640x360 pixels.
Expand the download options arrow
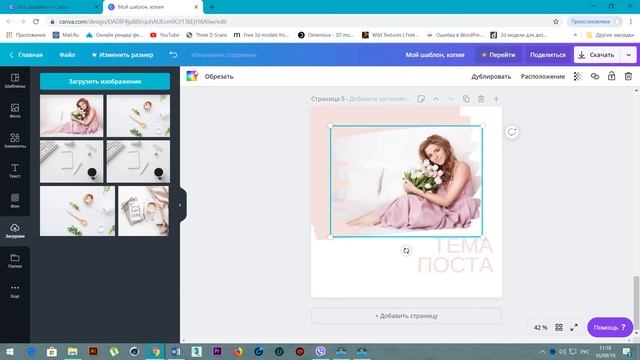(x=629, y=55)
